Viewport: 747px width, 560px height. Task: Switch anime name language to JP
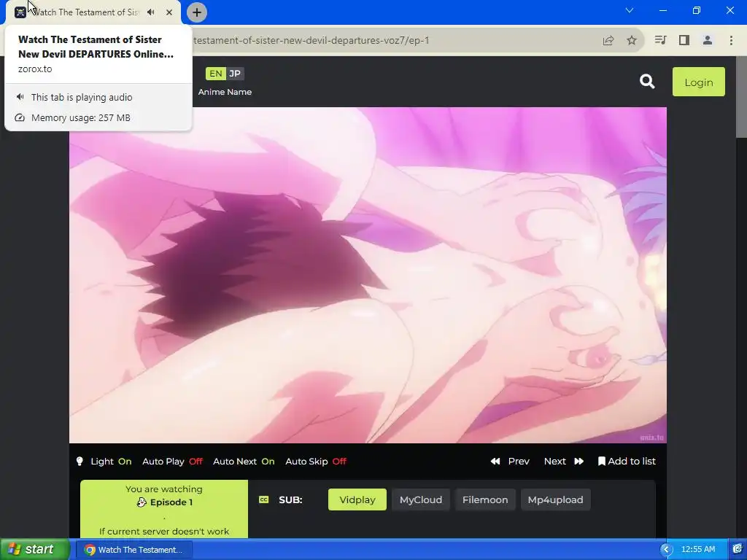(x=235, y=74)
